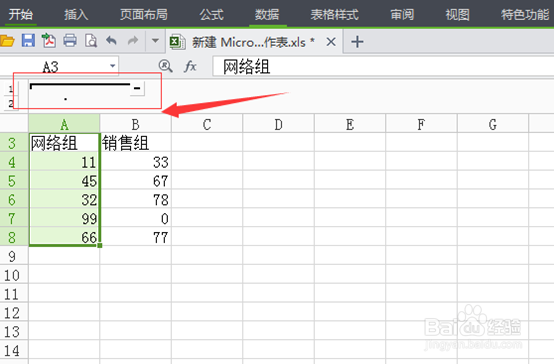The width and height of the screenshot is (554, 364).
Task: Click the name box showing A3
Action: pos(51,66)
